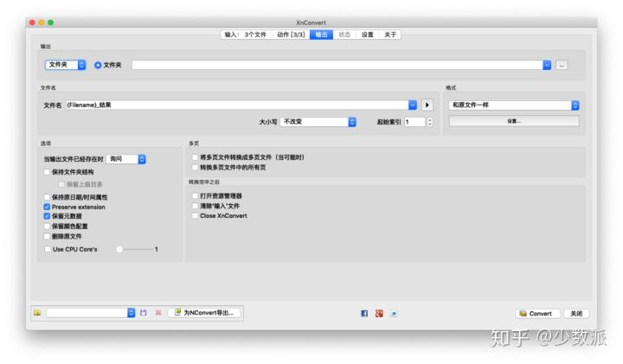Image resolution: width=623 pixels, height=364 pixels.
Task: Click the save preset floppy icon
Action: (144, 313)
